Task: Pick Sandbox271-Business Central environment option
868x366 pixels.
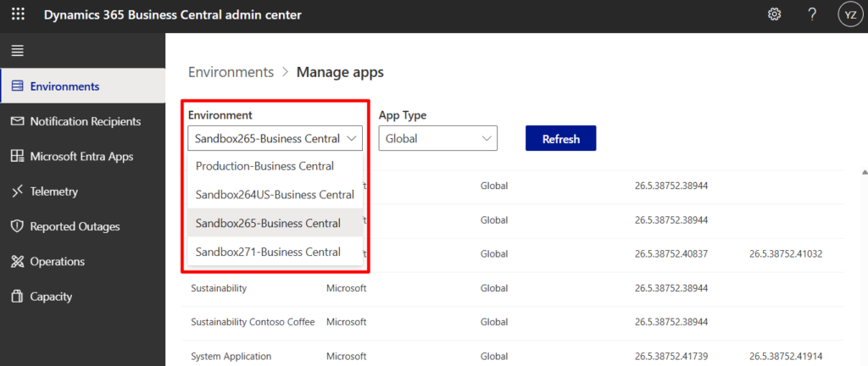Action: [268, 252]
